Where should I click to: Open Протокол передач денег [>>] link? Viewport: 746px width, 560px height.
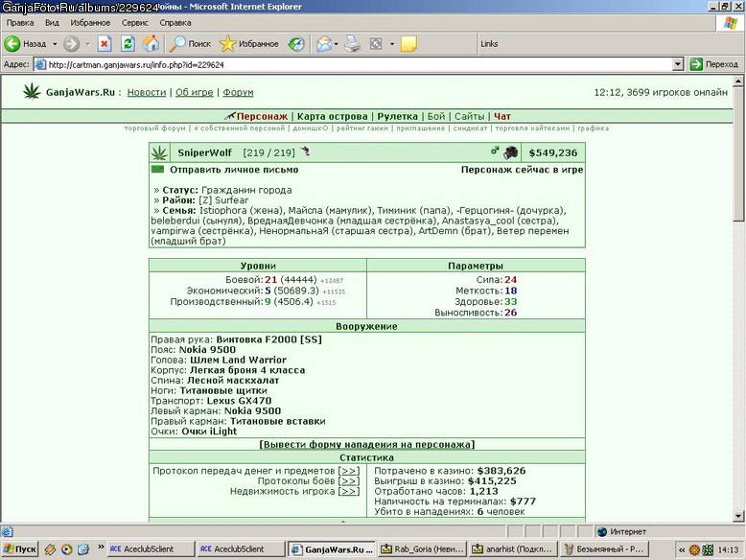click(x=348, y=471)
